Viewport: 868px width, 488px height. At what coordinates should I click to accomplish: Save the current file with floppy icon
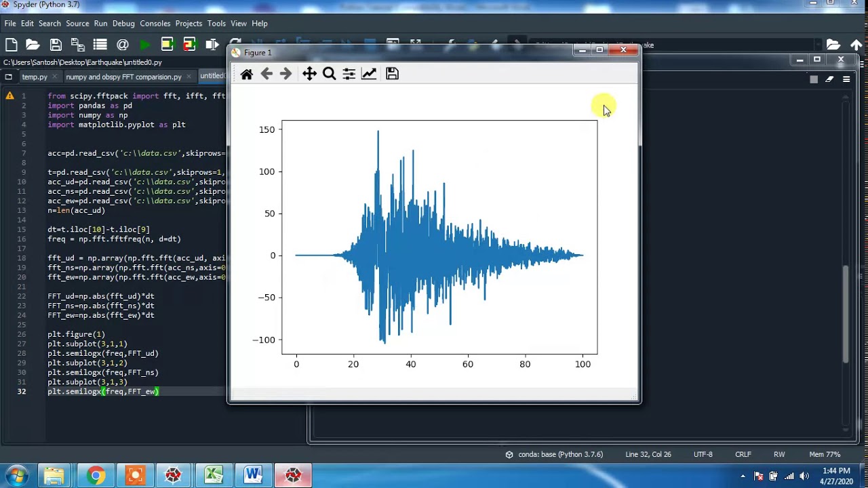coord(56,45)
